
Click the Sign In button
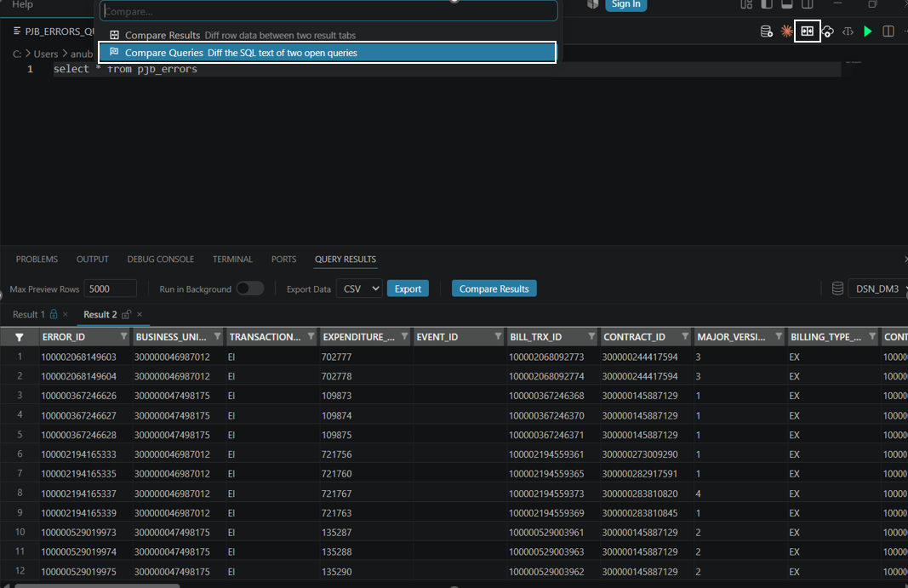pos(626,4)
